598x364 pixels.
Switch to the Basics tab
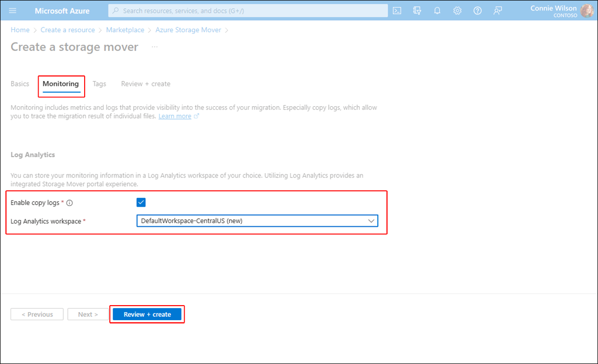pos(20,84)
